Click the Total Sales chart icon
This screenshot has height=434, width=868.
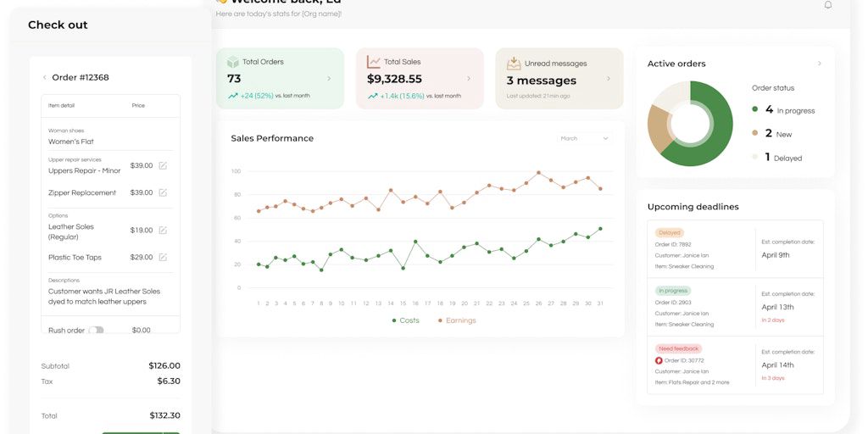(374, 62)
